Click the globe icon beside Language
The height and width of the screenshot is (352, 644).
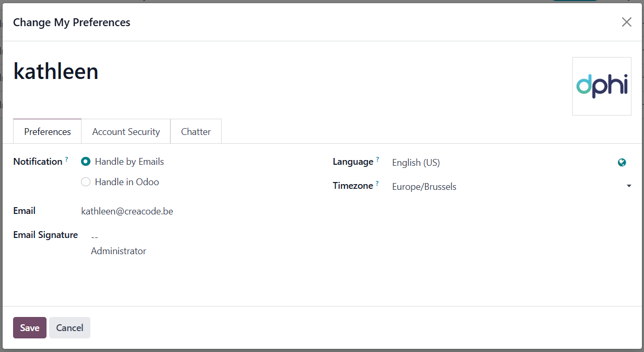(622, 162)
